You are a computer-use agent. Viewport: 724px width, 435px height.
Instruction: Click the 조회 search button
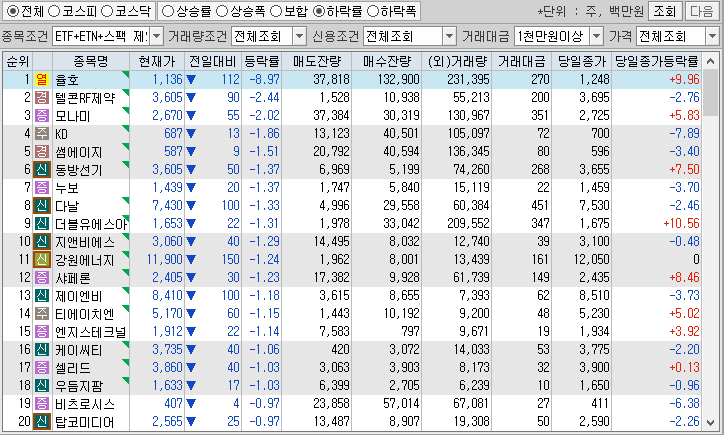(664, 11)
